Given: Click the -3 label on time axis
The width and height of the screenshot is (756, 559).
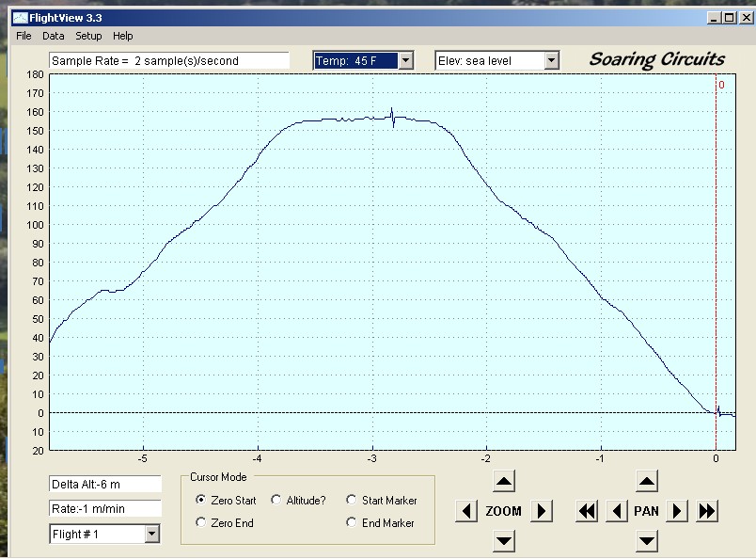Looking at the screenshot, I should point(371,458).
